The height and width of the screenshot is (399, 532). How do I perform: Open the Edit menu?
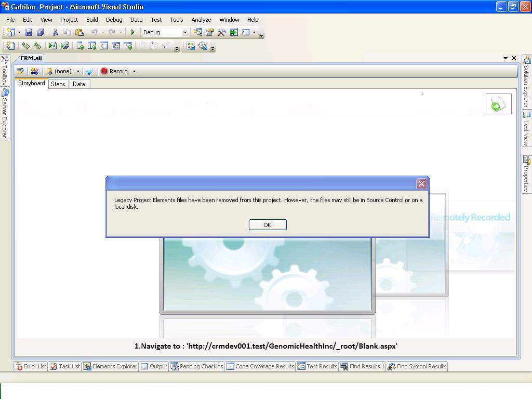tap(28, 20)
